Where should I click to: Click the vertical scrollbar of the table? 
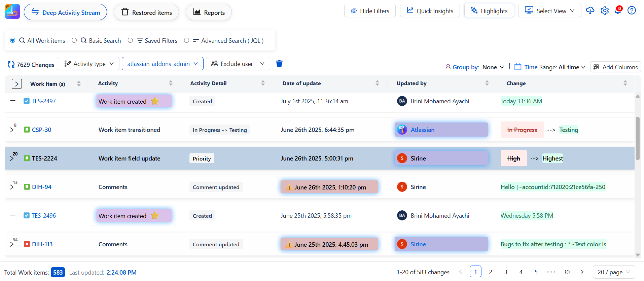click(637, 138)
